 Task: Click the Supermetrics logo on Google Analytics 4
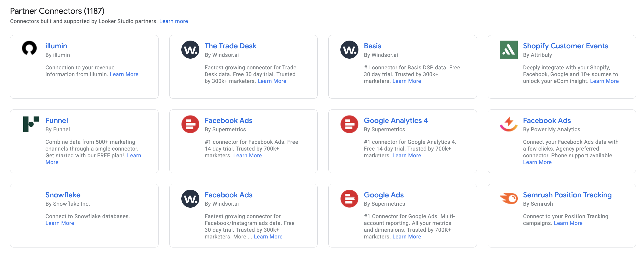[x=349, y=124]
